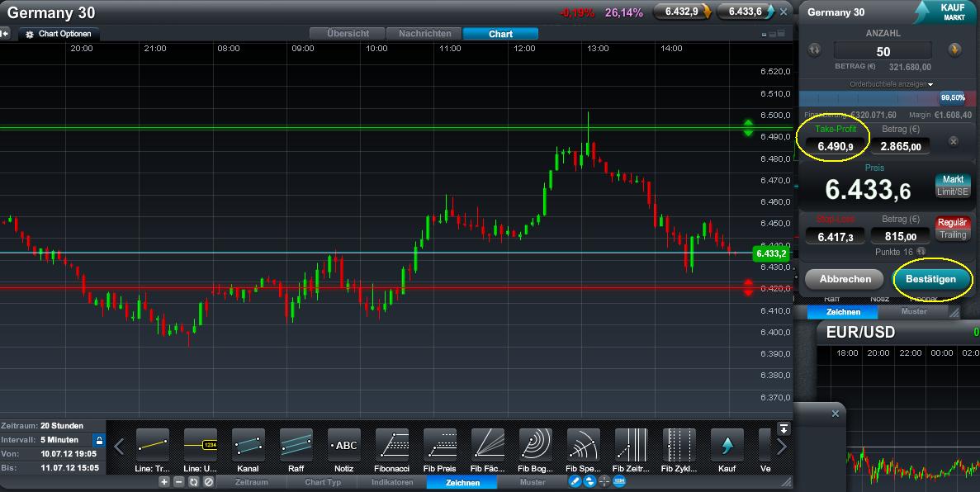Click the blue up-down arrows icon
Image resolution: width=980 pixels, height=492 pixels.
tap(589, 481)
